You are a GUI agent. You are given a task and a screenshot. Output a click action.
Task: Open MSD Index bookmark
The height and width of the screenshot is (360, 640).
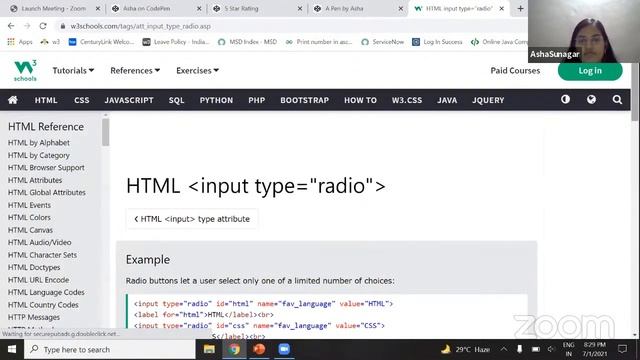click(247, 42)
